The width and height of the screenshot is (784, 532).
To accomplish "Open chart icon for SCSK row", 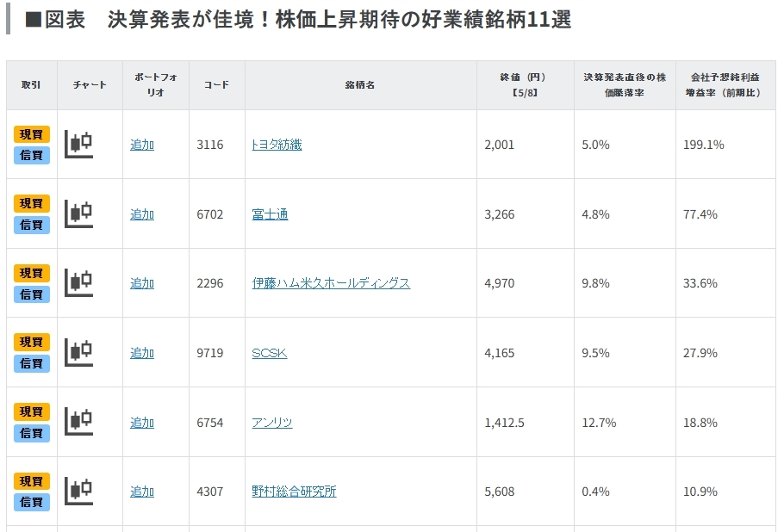I will tap(79, 352).
